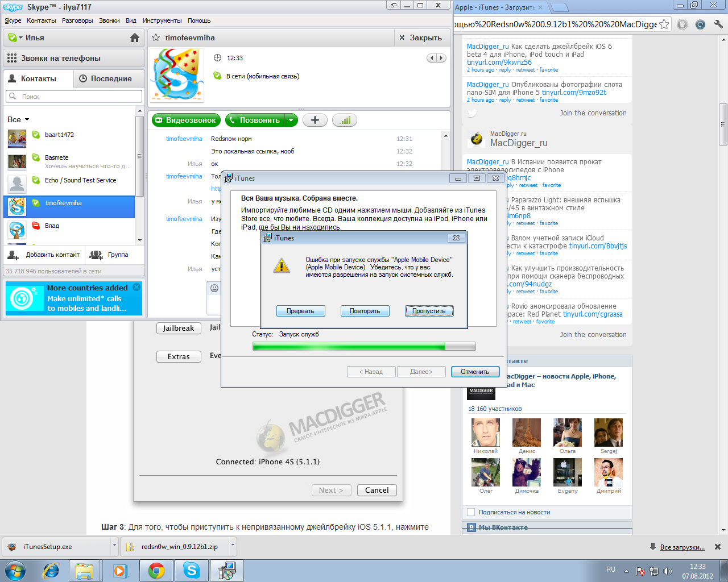Close the iTunes error dialog

[x=456, y=238]
